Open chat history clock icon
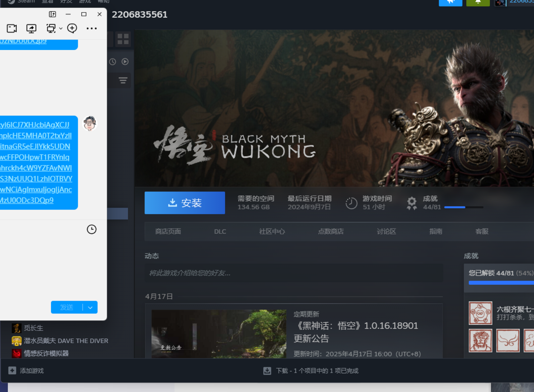The height and width of the screenshot is (392, 534). click(x=91, y=229)
